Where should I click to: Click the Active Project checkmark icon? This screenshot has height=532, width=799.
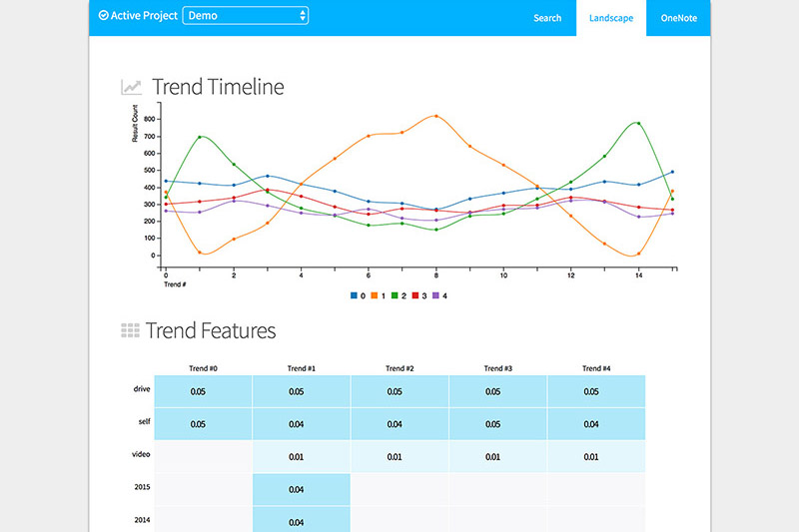[x=105, y=16]
